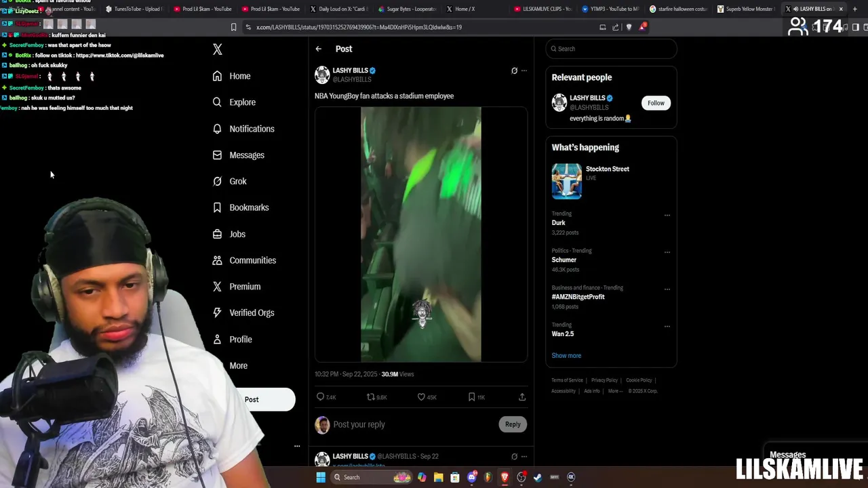Image resolution: width=868 pixels, height=488 pixels.
Task: Open the Microsoft Store taskbar icon
Action: click(455, 477)
